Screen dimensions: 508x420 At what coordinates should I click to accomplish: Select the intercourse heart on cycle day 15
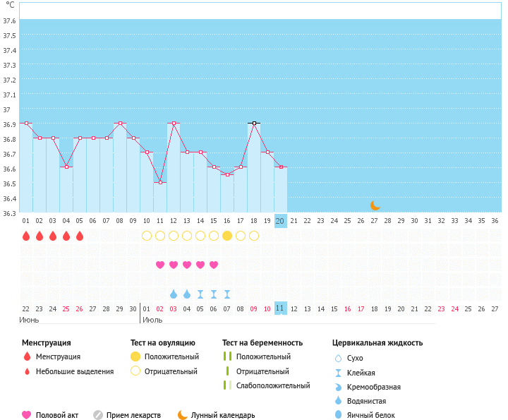point(214,265)
